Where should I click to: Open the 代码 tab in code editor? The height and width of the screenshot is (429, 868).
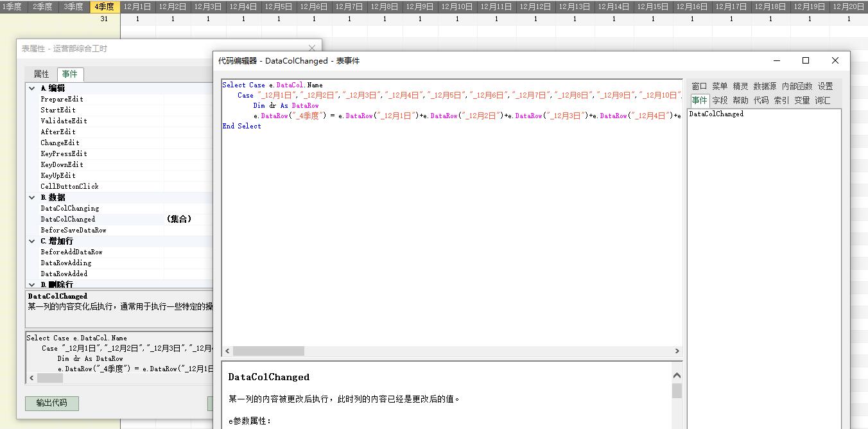[761, 100]
